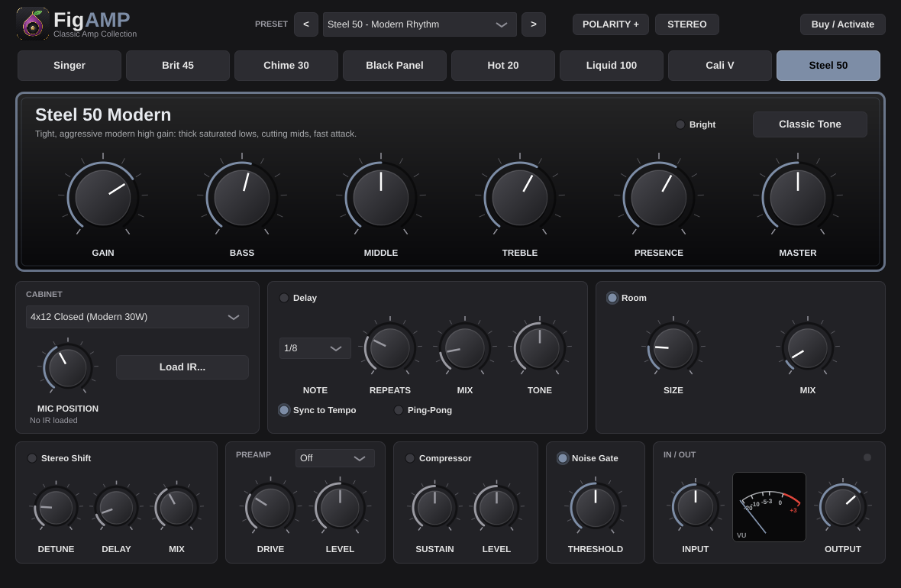Open the cabinet dropdown 4x12 Closed (Modern 30W)

[137, 317]
